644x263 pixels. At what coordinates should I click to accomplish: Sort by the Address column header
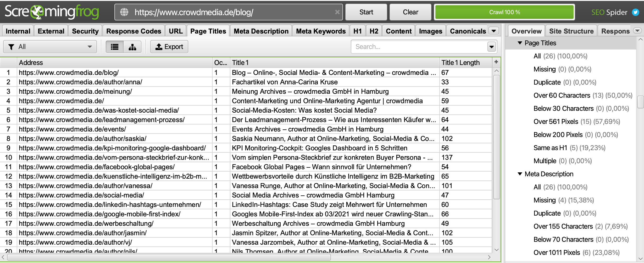(x=115, y=63)
